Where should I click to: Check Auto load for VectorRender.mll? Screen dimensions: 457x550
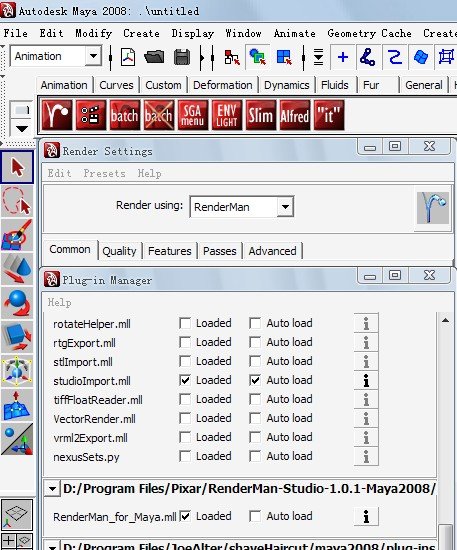(x=255, y=418)
